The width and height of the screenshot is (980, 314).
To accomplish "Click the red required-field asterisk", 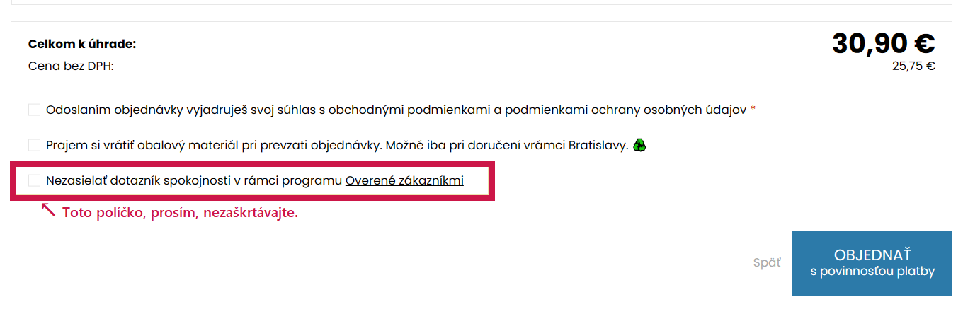I will tap(753, 110).
